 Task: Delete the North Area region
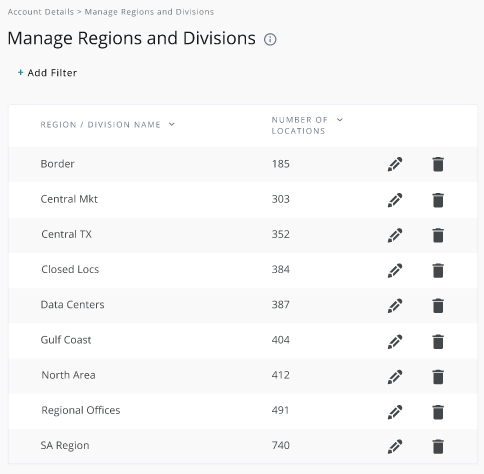coord(438,377)
